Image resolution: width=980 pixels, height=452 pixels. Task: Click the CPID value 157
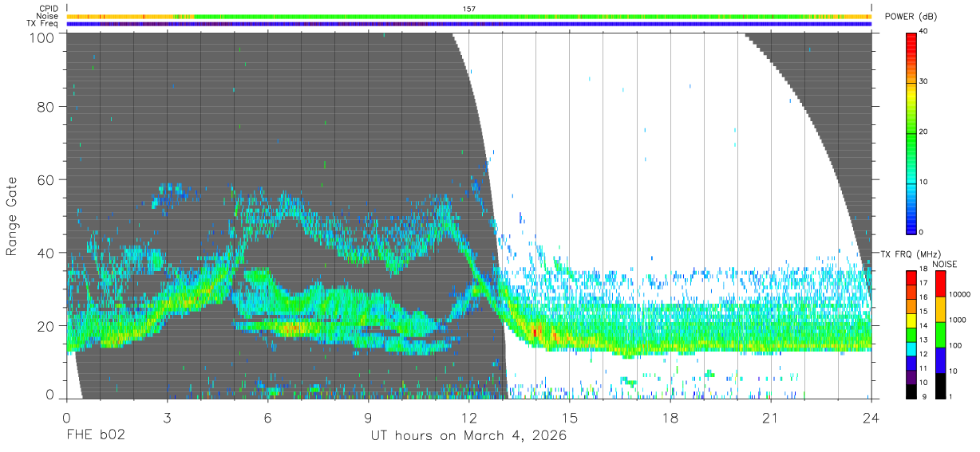pos(469,8)
